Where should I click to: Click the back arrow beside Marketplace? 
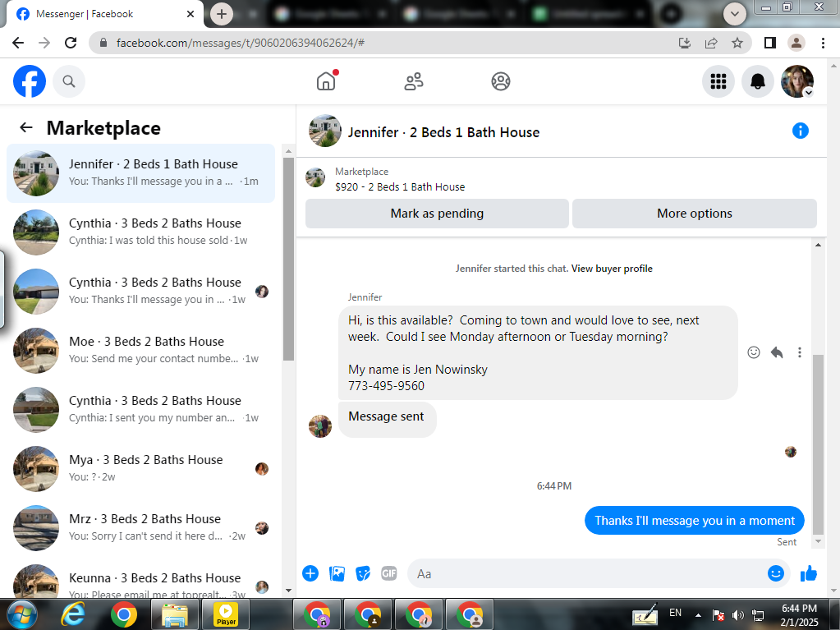[25, 127]
